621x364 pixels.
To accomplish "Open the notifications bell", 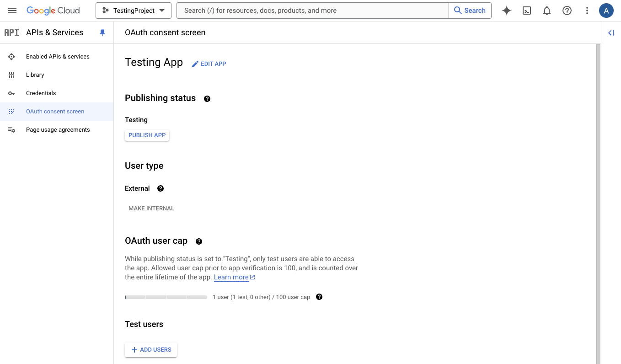I will click(547, 11).
